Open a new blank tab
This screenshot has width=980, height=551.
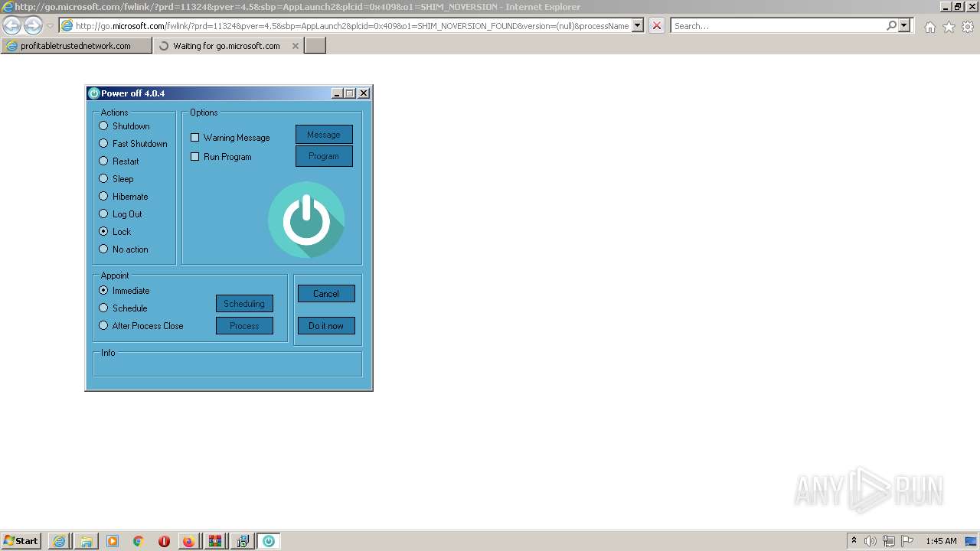pyautogui.click(x=315, y=46)
